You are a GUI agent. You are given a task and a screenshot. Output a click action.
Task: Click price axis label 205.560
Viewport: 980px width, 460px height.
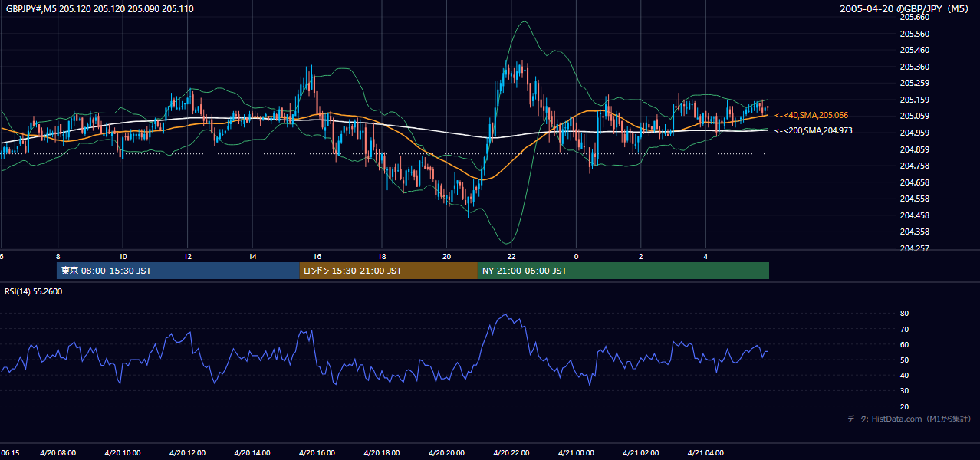click(915, 34)
